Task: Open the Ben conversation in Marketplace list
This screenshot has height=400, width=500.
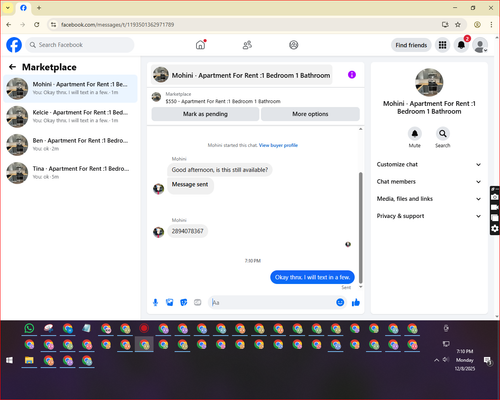Action: coord(70,145)
